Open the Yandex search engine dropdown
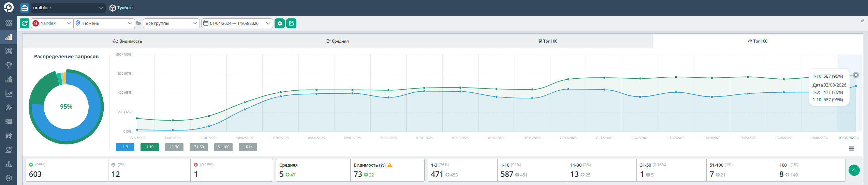The height and width of the screenshot is (185, 868). pyautogui.click(x=52, y=23)
